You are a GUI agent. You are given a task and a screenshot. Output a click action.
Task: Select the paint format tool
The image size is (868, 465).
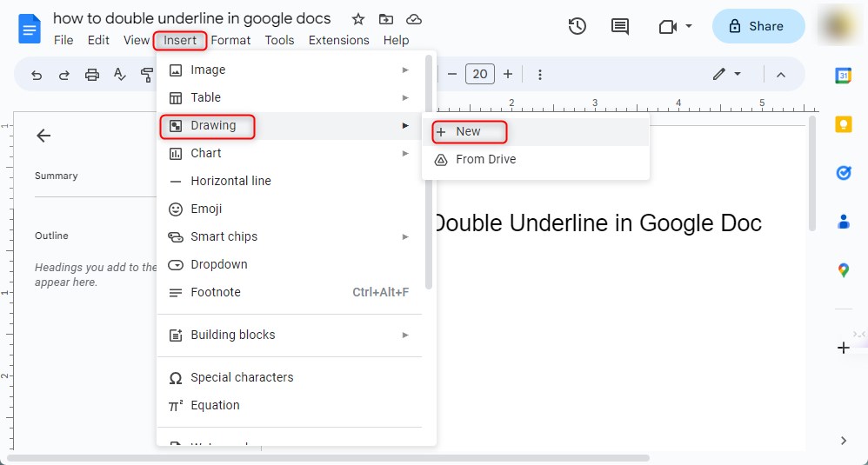147,75
